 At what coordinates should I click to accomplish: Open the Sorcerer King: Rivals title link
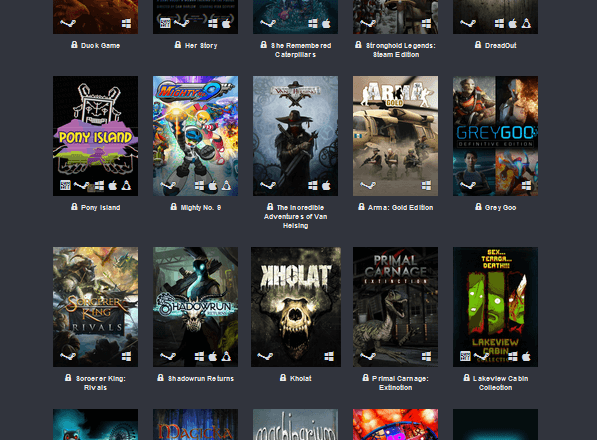pos(101,383)
